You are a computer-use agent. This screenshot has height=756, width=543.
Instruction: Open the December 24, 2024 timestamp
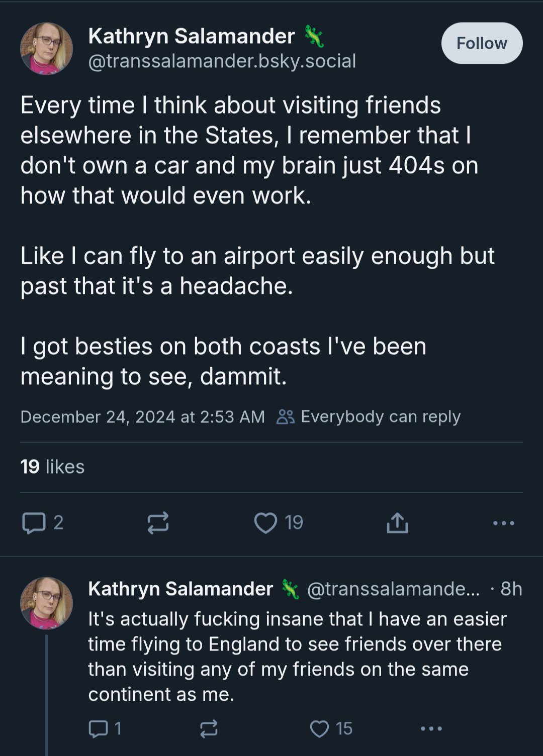click(142, 416)
